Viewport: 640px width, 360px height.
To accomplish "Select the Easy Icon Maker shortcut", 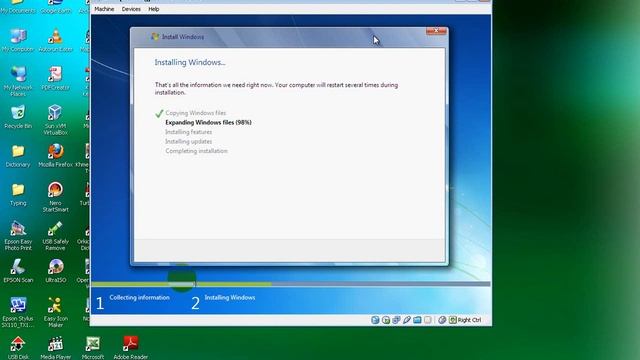I will coord(56,313).
